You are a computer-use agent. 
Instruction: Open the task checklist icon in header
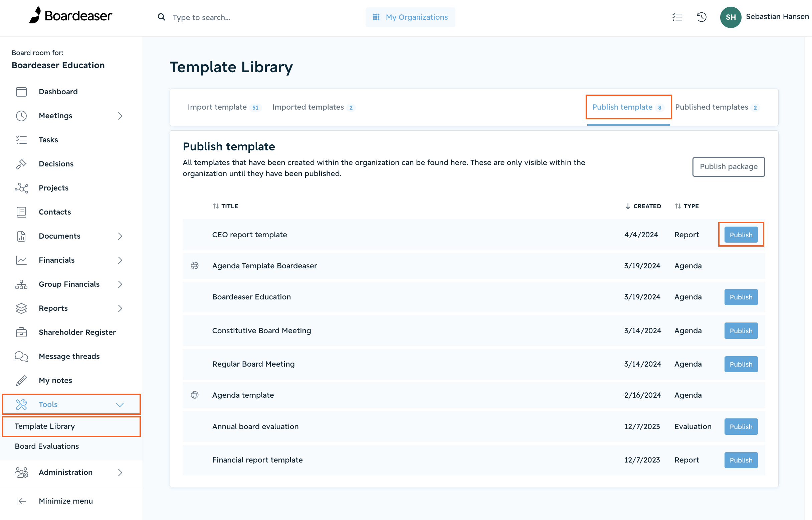(677, 17)
